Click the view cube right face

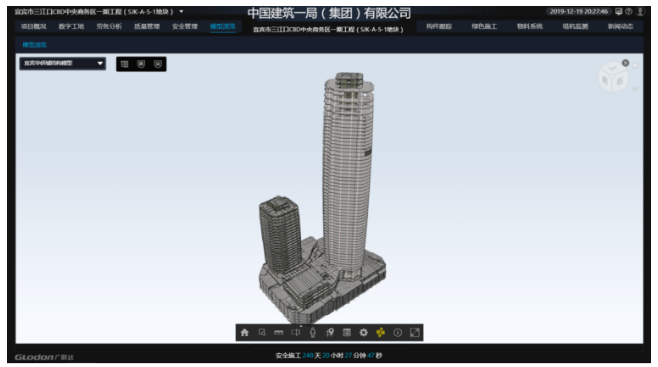[620, 82]
